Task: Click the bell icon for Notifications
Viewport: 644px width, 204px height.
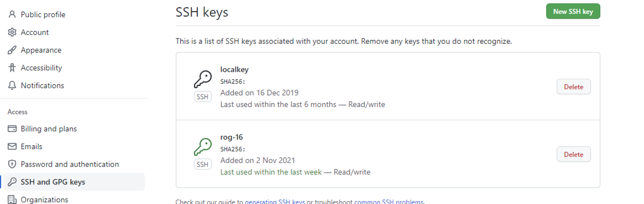Action: coord(12,86)
